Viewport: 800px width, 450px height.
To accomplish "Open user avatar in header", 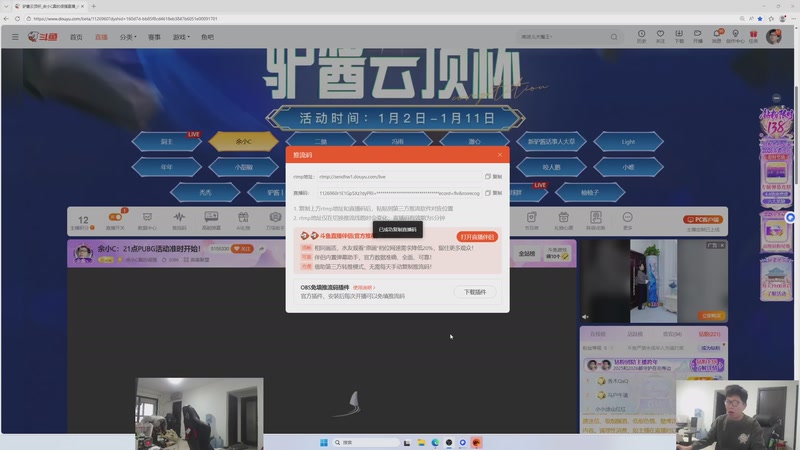I will point(773,37).
